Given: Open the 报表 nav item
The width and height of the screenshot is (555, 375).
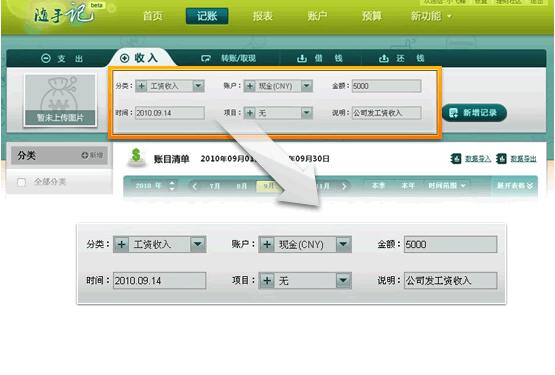Looking at the screenshot, I should (x=263, y=16).
